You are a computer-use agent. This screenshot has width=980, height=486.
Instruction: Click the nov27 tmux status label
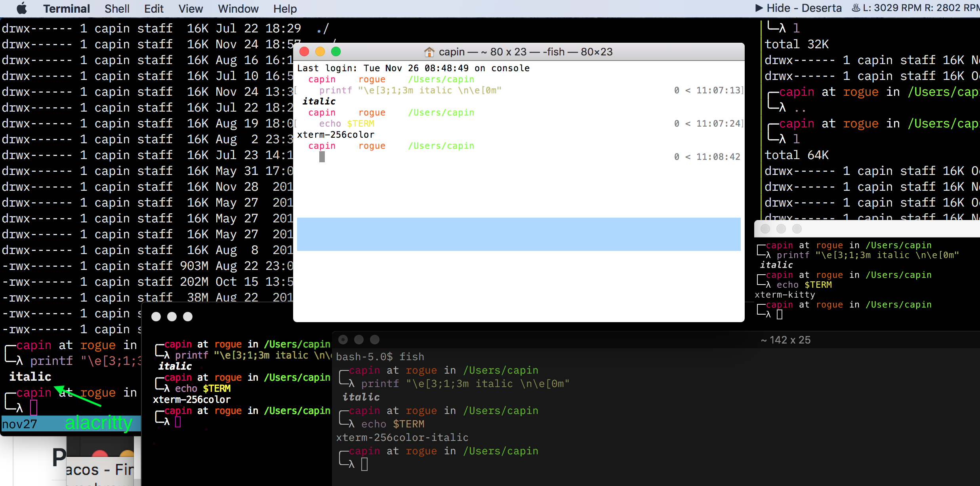(19, 424)
